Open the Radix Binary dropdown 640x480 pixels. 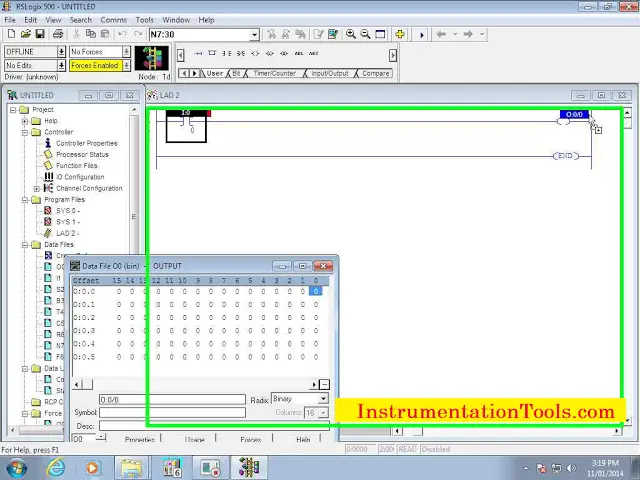pyautogui.click(x=323, y=399)
